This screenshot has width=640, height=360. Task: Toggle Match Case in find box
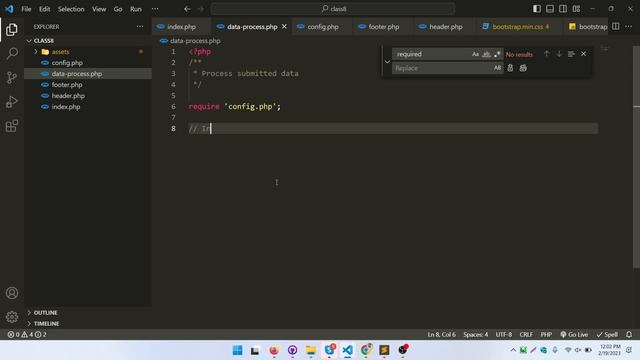tap(475, 54)
